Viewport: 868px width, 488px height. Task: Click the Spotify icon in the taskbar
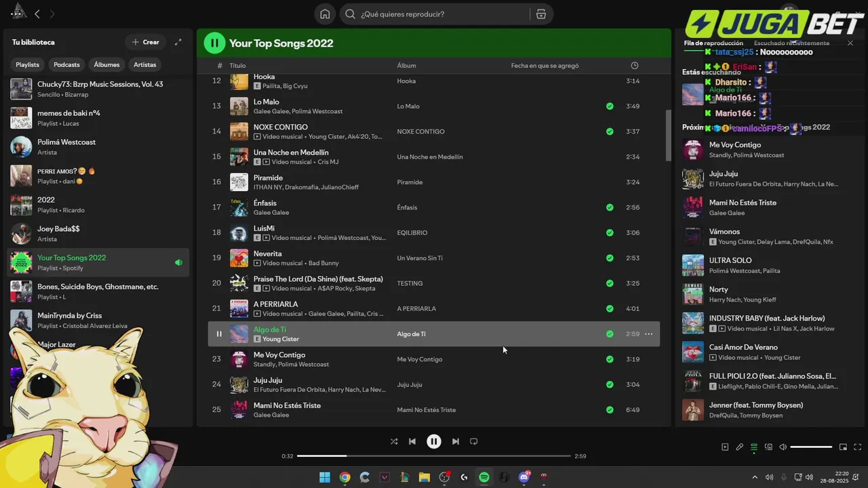point(484,477)
